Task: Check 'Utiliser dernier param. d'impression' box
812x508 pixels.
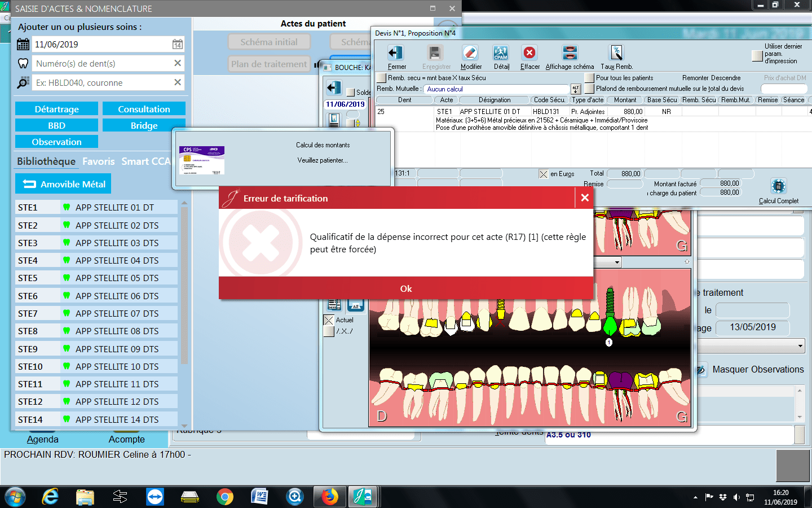Action: 757,55
